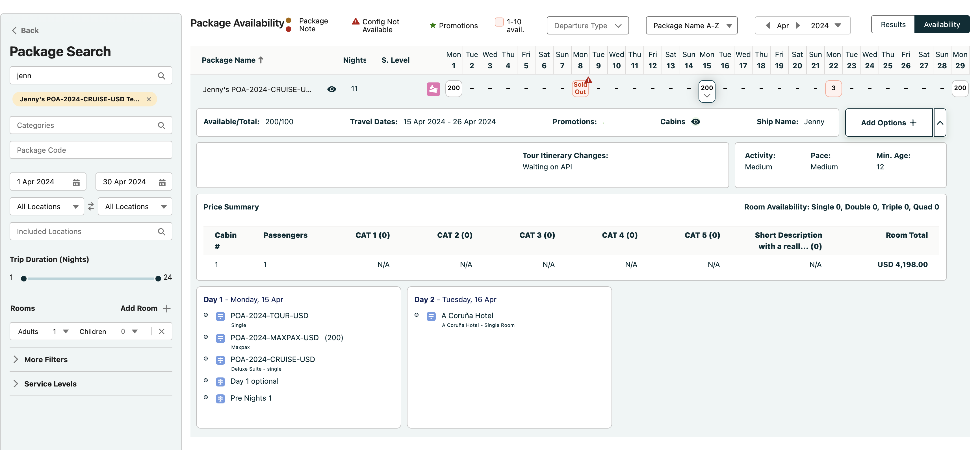Click the search magnifier in the jenn field
This screenshot has width=980, height=450.
tap(162, 76)
